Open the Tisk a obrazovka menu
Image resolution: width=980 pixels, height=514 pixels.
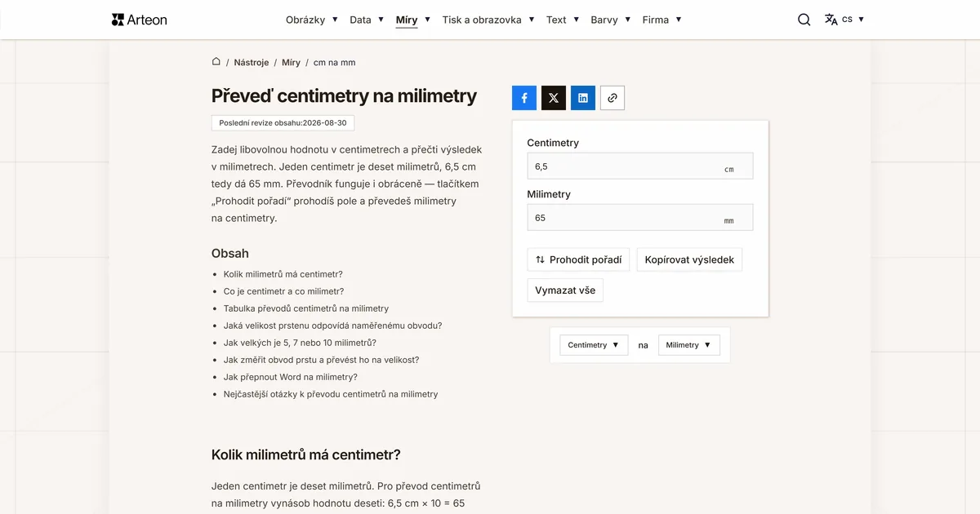tap(488, 20)
